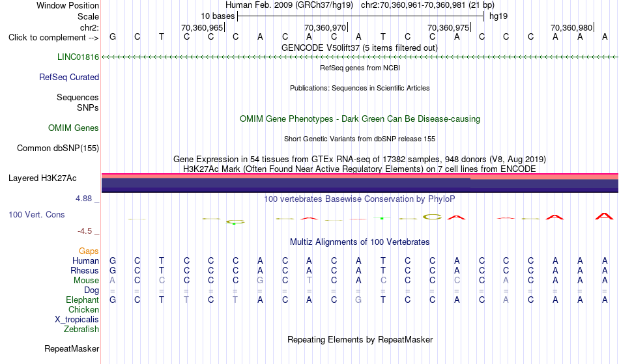Select the Zebrafish alignment row label
Image resolution: width=619 pixels, height=364 pixels.
[81, 329]
